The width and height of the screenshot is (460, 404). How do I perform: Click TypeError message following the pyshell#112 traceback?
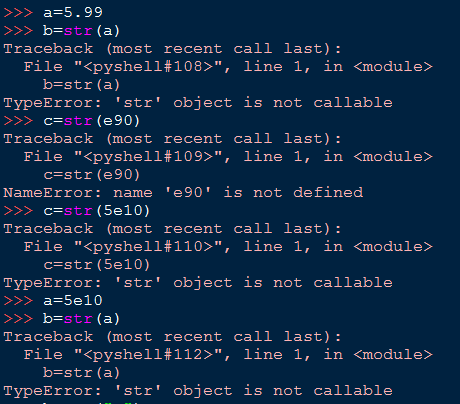tap(198, 391)
